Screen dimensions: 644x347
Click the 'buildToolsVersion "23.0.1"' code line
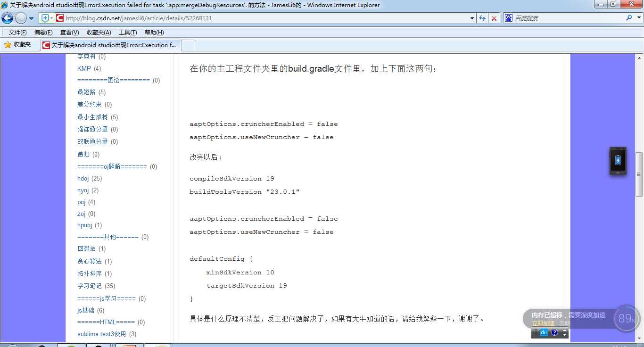pos(245,192)
